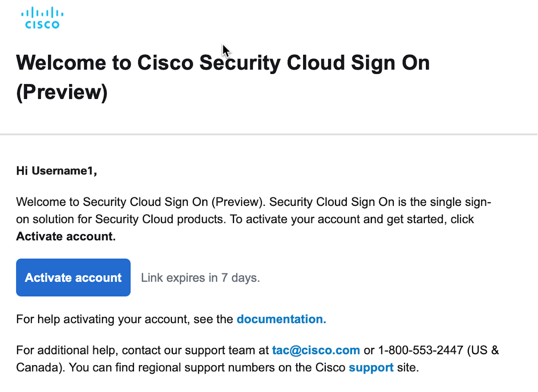Click the (Preview) heading text
The image size is (538, 392).
62,92
